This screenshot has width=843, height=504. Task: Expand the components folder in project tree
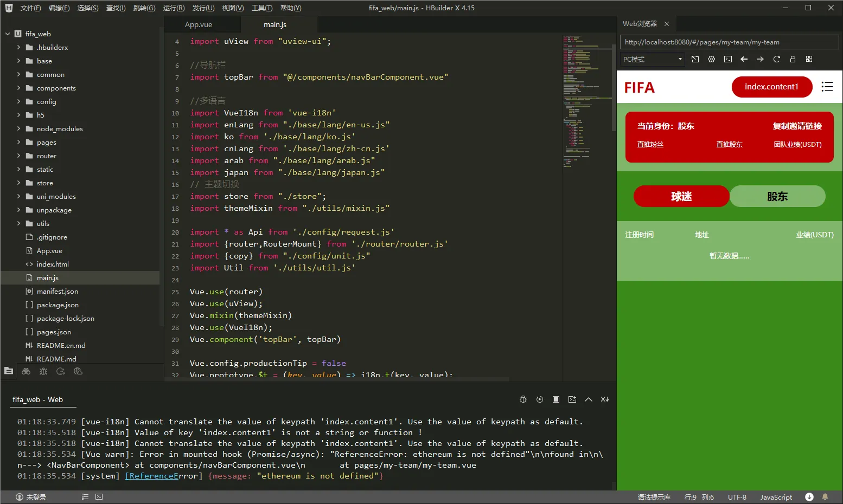pyautogui.click(x=56, y=88)
